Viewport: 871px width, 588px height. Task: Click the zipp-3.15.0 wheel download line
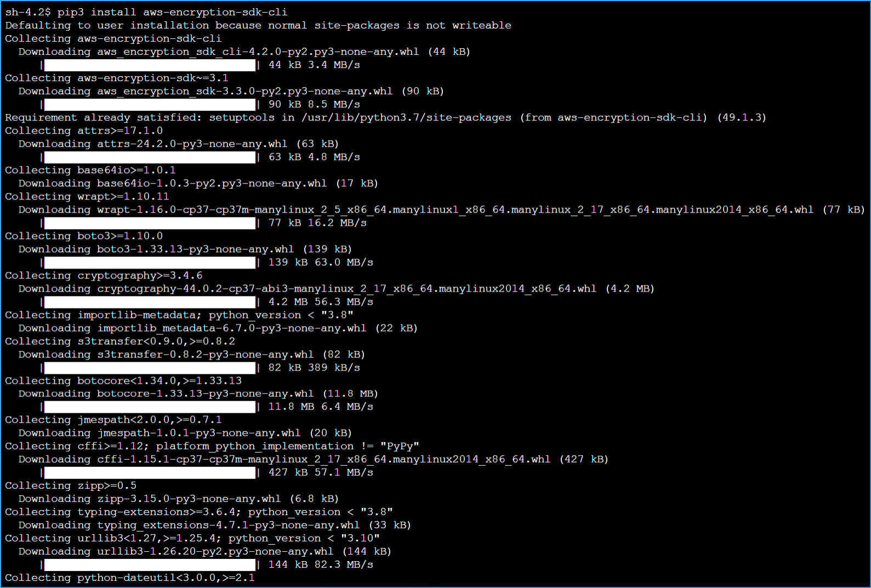pyautogui.click(x=179, y=499)
